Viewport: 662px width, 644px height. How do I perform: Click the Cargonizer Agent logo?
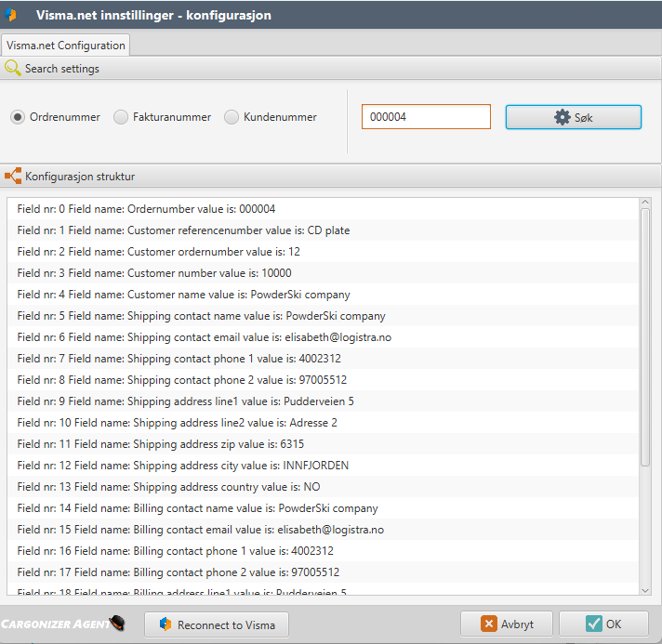point(63,624)
